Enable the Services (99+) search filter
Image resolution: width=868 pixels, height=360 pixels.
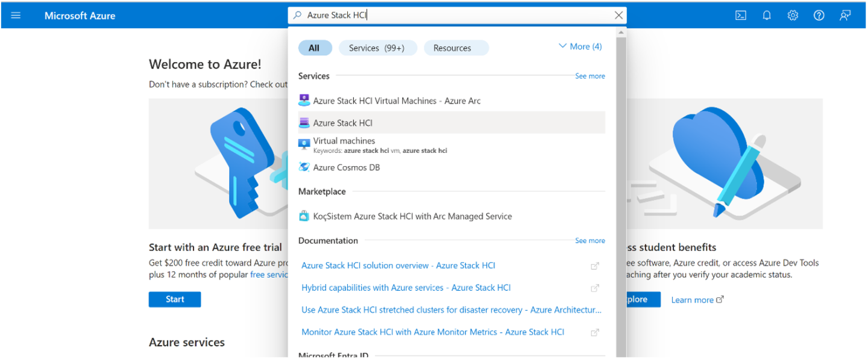[377, 48]
